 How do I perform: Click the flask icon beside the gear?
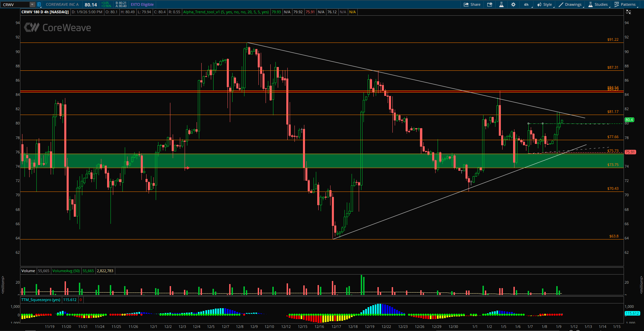501,4
